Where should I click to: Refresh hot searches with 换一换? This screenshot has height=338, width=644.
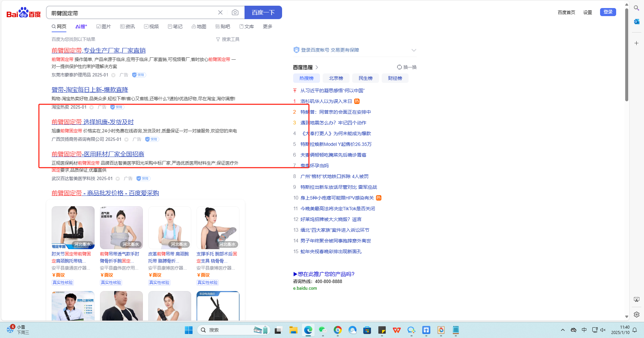click(407, 67)
